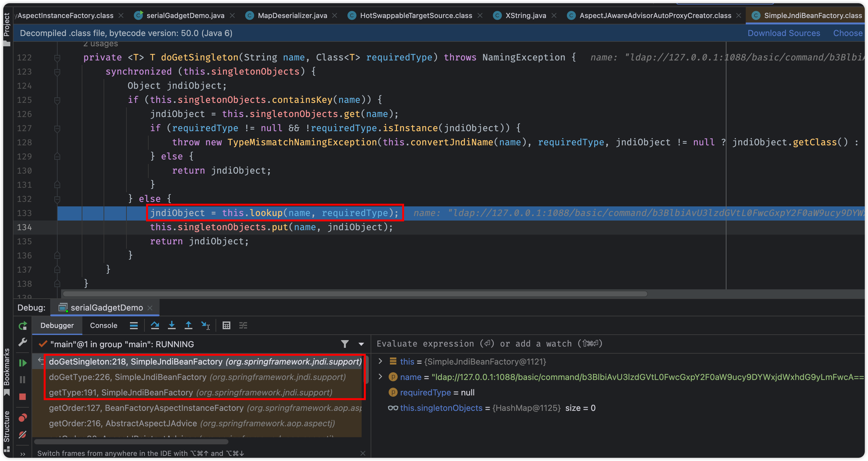Collapse the if block at line 125
Viewport: 868px width, 461px height.
click(57, 100)
